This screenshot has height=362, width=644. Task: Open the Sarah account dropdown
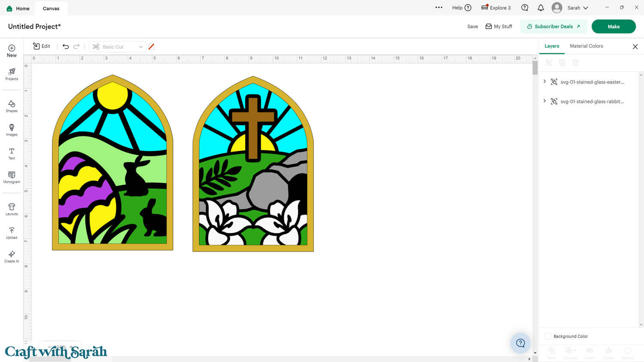point(577,8)
